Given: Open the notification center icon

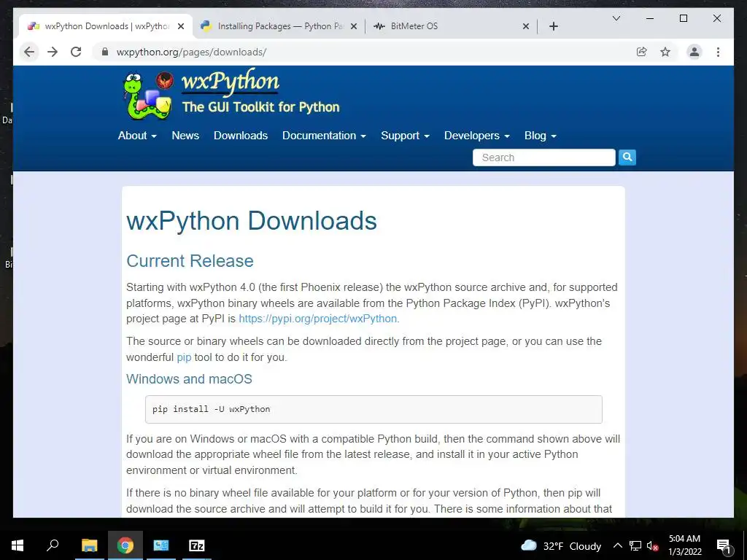Looking at the screenshot, I should click(724, 546).
